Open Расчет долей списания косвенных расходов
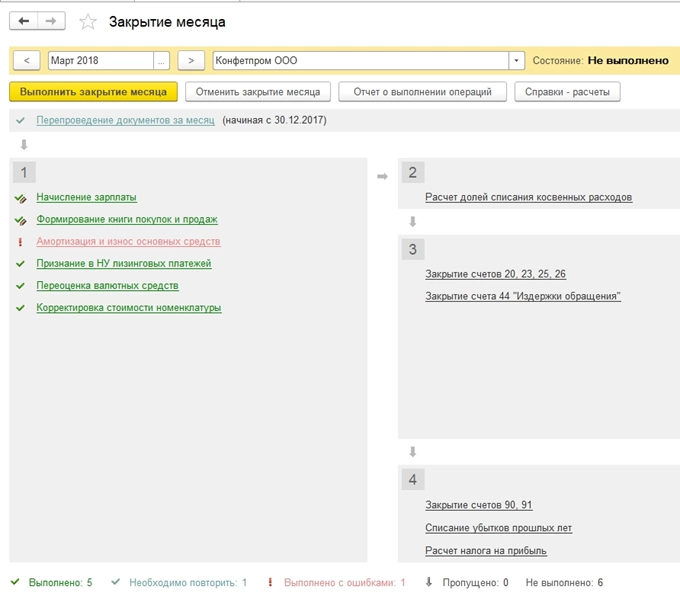 (528, 197)
